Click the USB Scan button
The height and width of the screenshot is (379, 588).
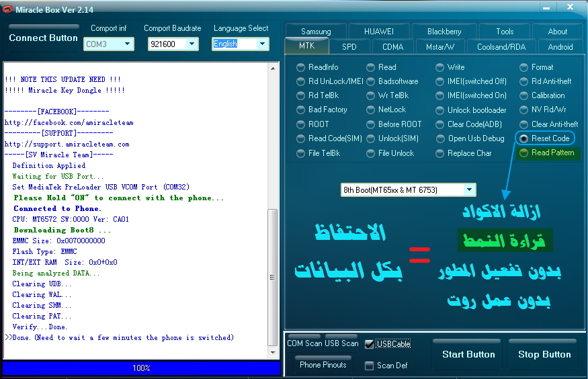[x=341, y=343]
